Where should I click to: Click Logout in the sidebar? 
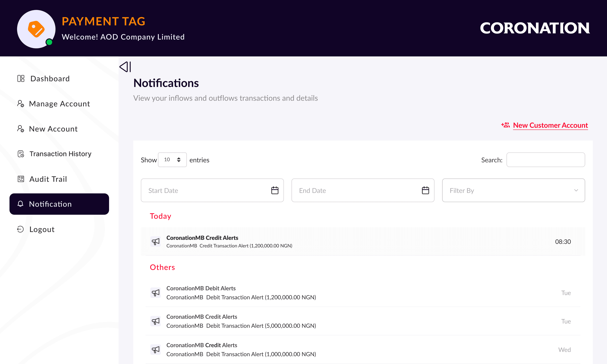tap(42, 229)
